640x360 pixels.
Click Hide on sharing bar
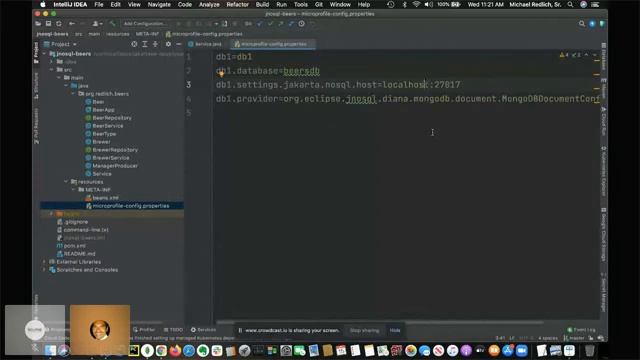tap(395, 330)
